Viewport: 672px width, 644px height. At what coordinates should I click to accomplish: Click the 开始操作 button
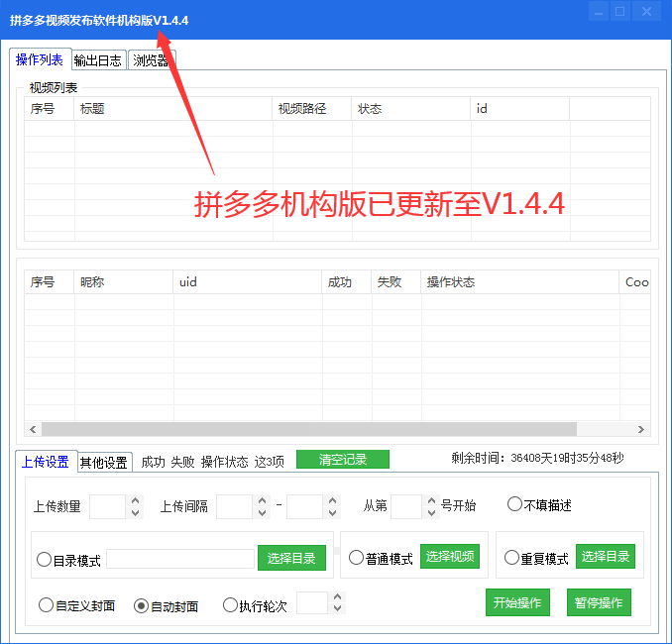[x=517, y=602]
